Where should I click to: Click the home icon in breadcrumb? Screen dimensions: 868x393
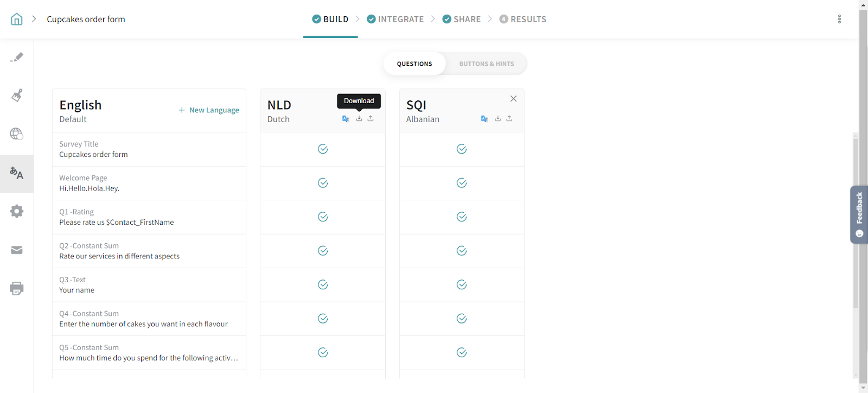point(17,20)
